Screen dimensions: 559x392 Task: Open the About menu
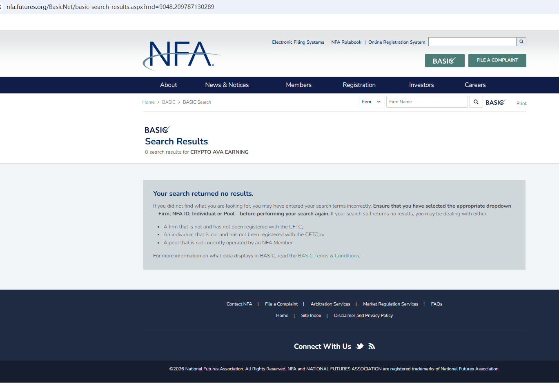tap(169, 85)
